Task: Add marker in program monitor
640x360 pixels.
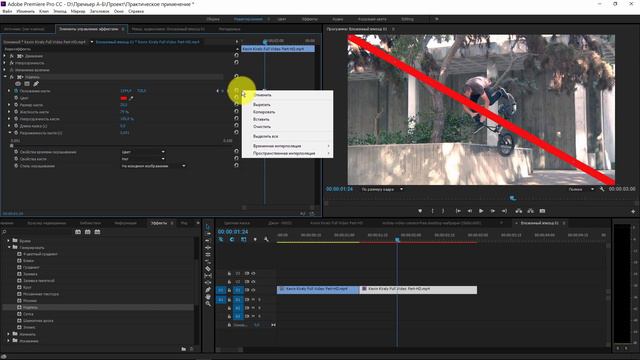Action: click(x=420, y=211)
